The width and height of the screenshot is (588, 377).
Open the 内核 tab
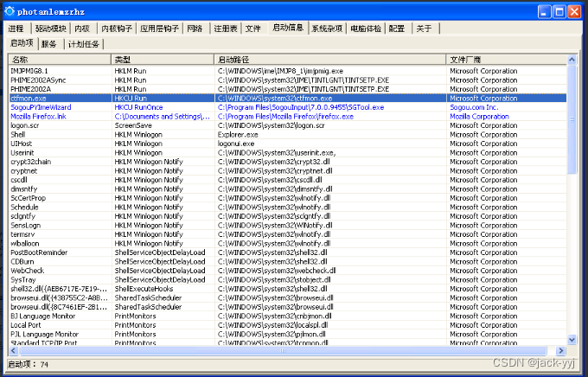pos(82,29)
